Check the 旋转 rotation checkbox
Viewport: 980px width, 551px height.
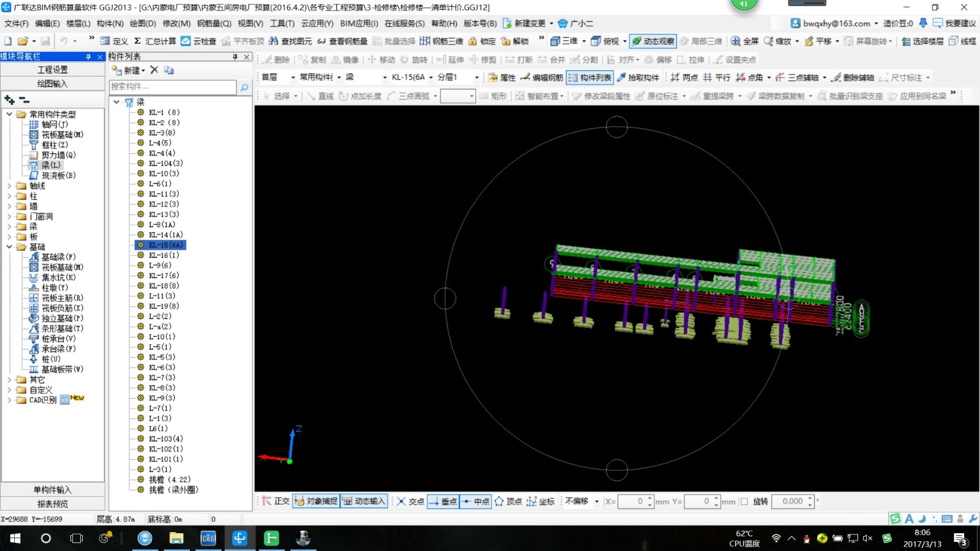click(x=744, y=501)
